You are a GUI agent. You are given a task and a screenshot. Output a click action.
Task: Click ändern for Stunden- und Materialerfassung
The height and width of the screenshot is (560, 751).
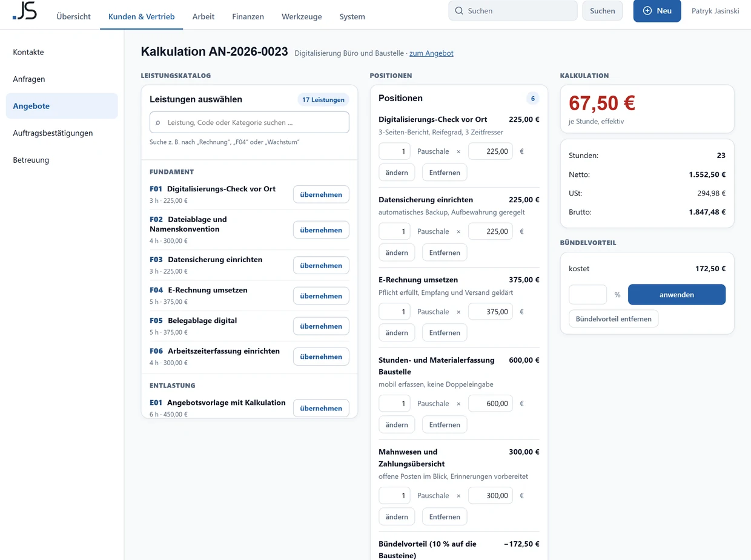[397, 424]
